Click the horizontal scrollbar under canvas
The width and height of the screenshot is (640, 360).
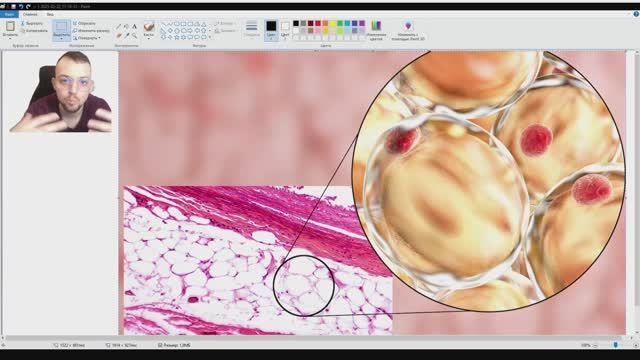(313, 338)
